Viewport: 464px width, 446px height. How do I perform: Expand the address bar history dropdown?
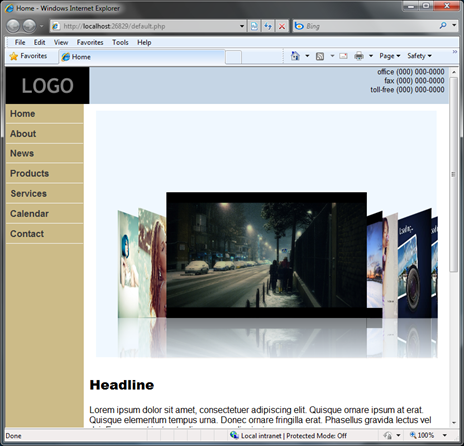[x=242, y=26]
